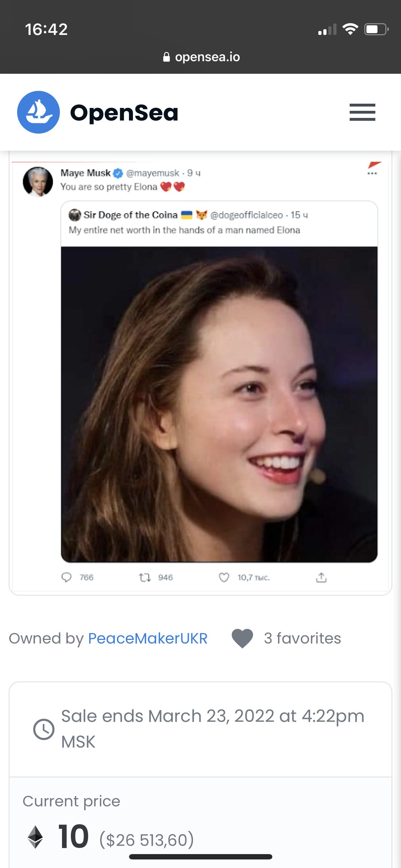401x868 pixels.
Task: Open the NFT portrait image
Action: [219, 404]
